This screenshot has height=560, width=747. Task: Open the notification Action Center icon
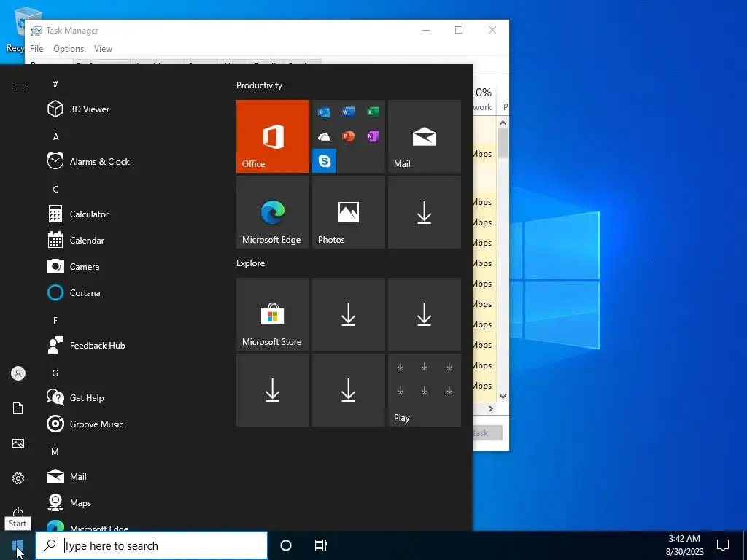point(723,545)
